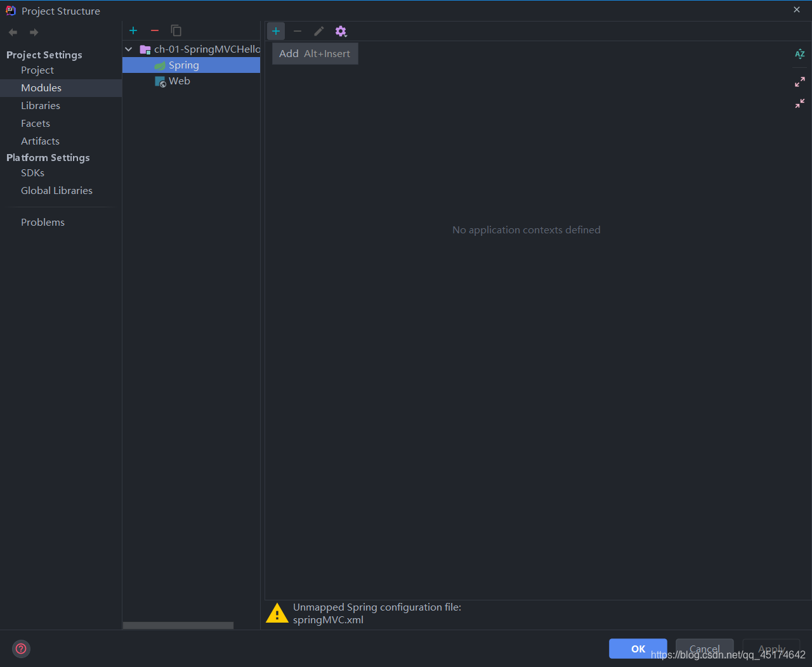812x667 pixels.
Task: Click the forward navigation arrow
Action: 34,32
